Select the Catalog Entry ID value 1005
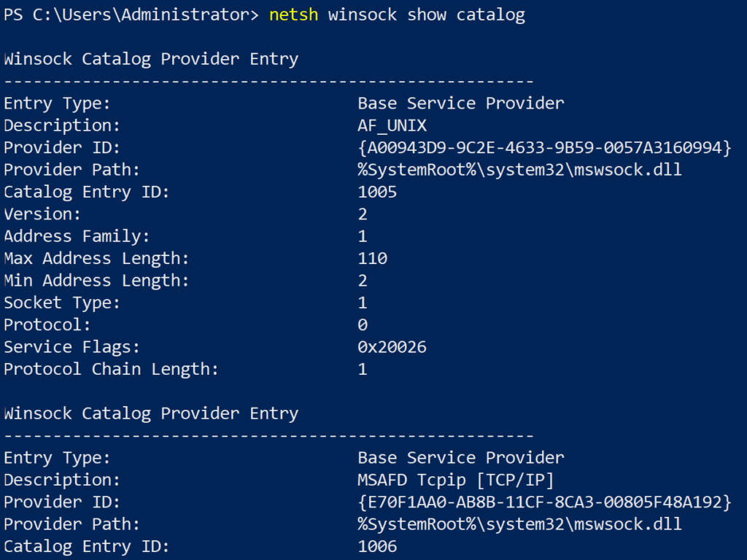 pyautogui.click(x=377, y=192)
